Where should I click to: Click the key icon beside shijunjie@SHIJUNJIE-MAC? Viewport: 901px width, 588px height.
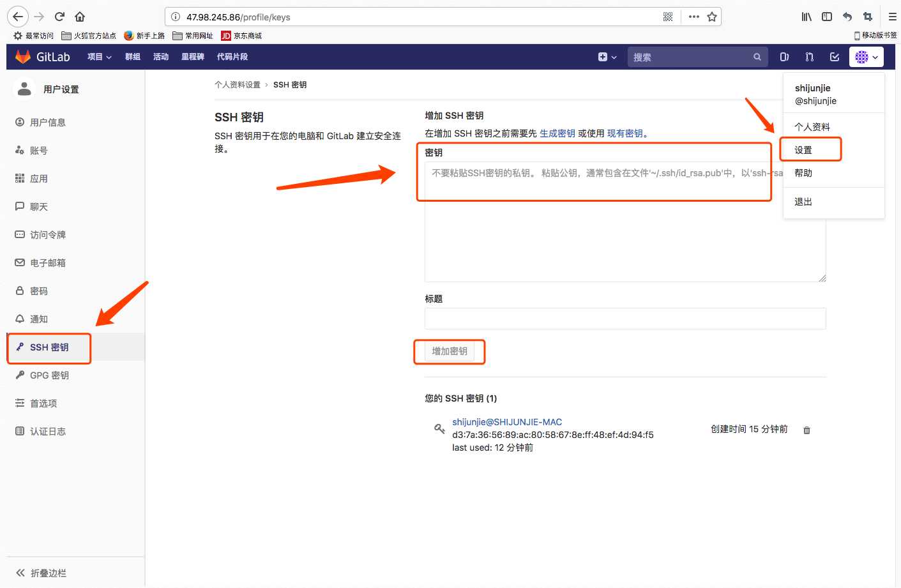(439, 428)
